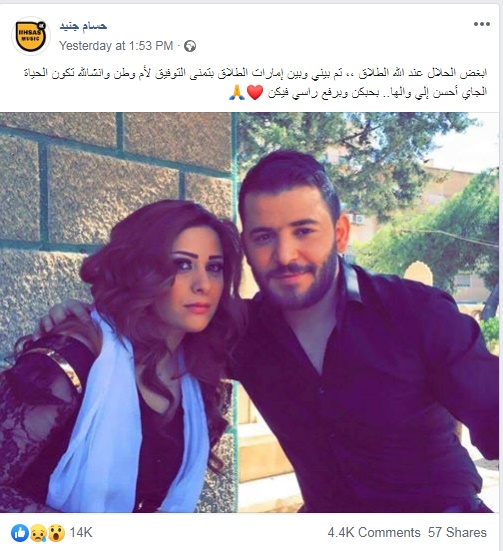Click the Yesterday at 1:53 PM timestamp

click(x=116, y=46)
